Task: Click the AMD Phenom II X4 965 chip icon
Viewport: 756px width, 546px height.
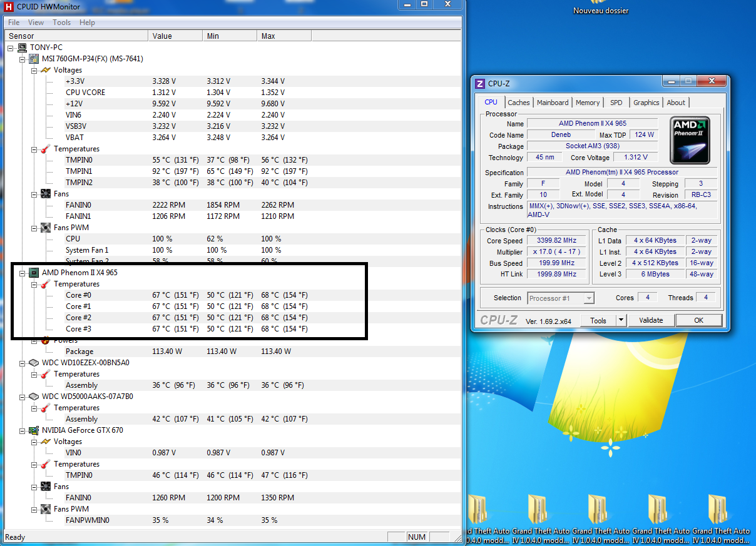Action: 34,273
